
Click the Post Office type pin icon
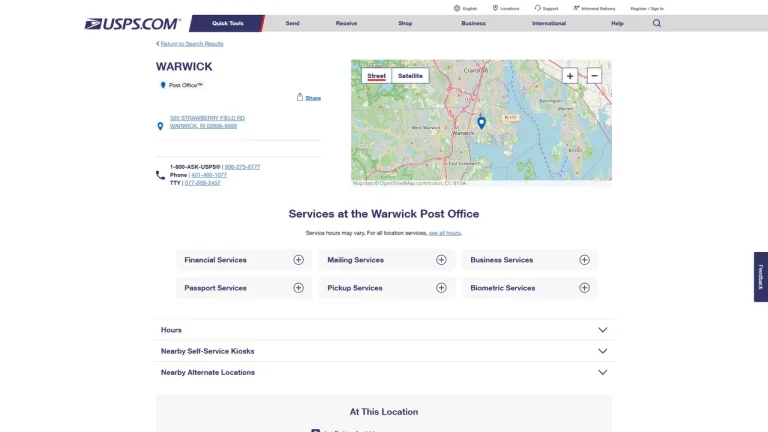[x=163, y=85]
